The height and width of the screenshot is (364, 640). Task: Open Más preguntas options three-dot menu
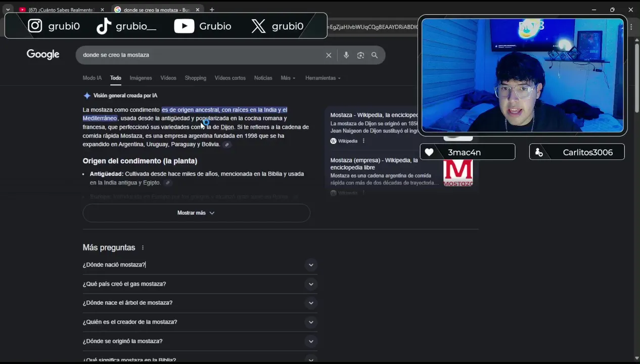coord(143,248)
